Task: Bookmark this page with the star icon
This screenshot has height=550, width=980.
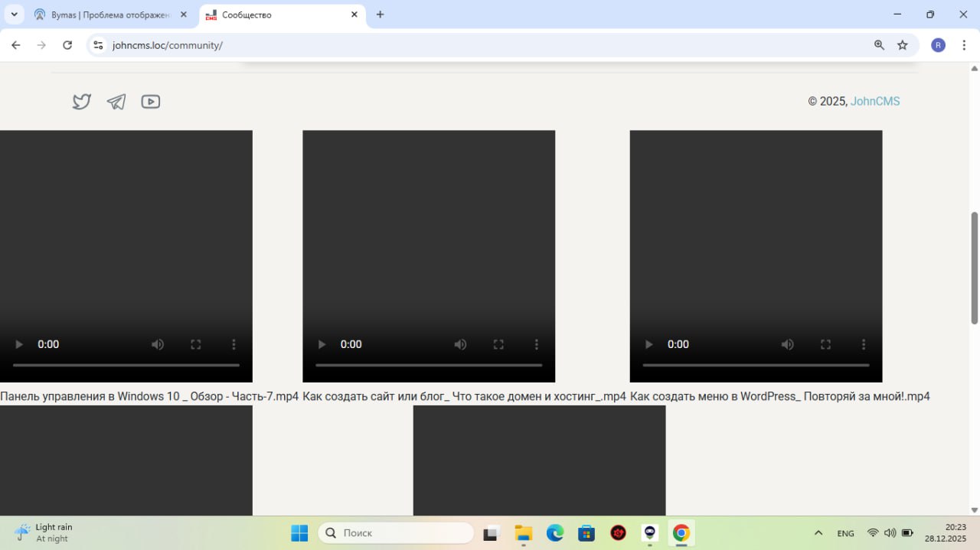Action: (x=903, y=45)
